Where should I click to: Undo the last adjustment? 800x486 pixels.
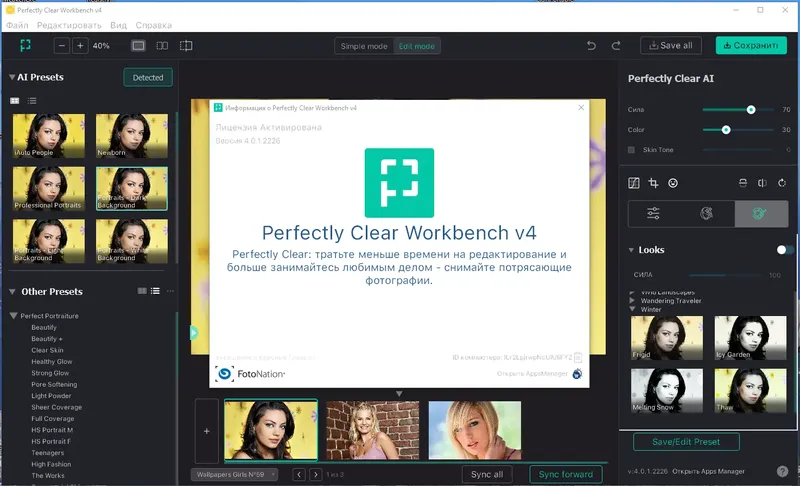tap(591, 45)
